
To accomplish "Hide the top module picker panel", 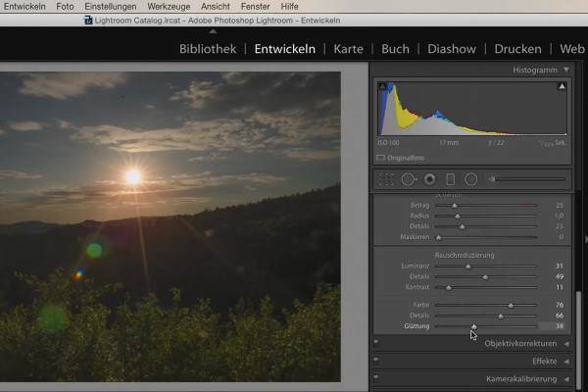I will tap(213, 31).
